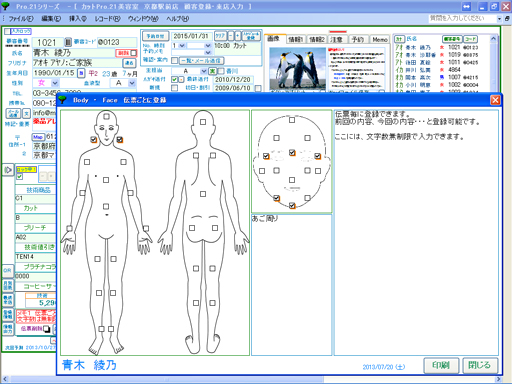Uncheck the chin bottom checkbox on the face diagram
Screen dimensions: 512x384
coord(292,206)
